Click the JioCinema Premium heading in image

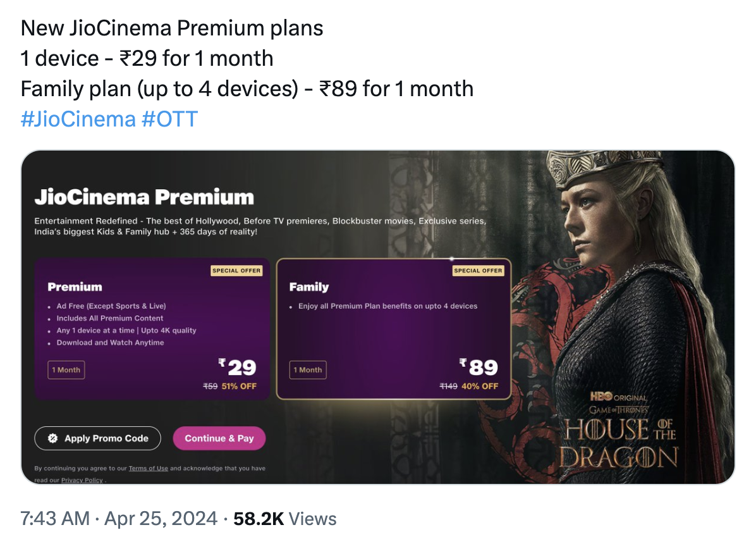tap(144, 197)
